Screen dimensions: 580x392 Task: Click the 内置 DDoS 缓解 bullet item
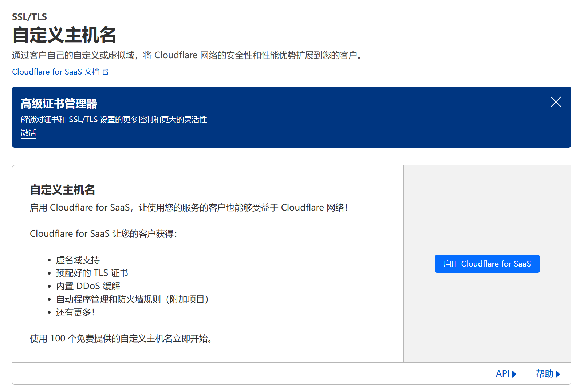pyautogui.click(x=88, y=286)
